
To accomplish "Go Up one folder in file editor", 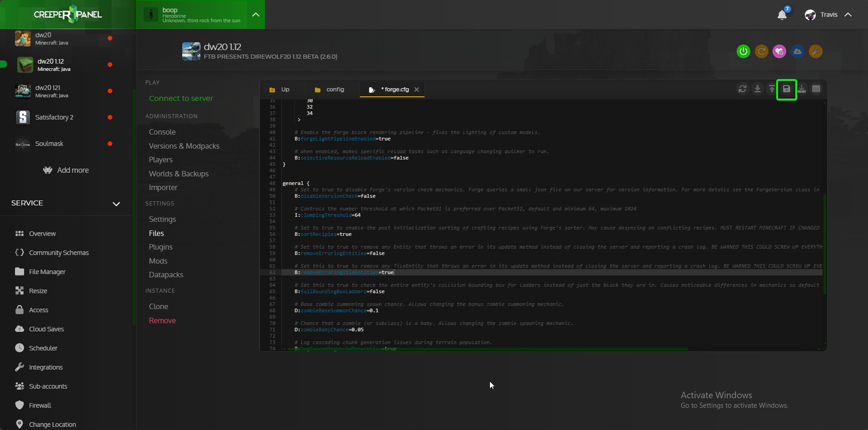I will 279,90.
